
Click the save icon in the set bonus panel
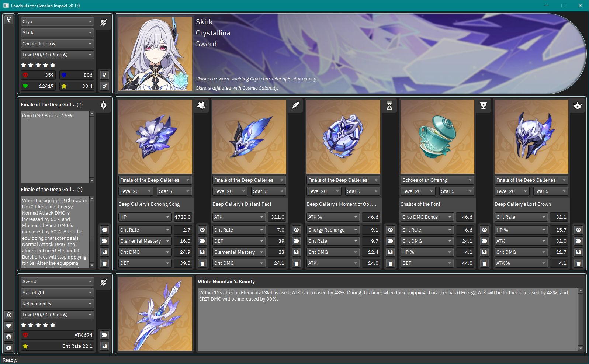tap(105, 252)
